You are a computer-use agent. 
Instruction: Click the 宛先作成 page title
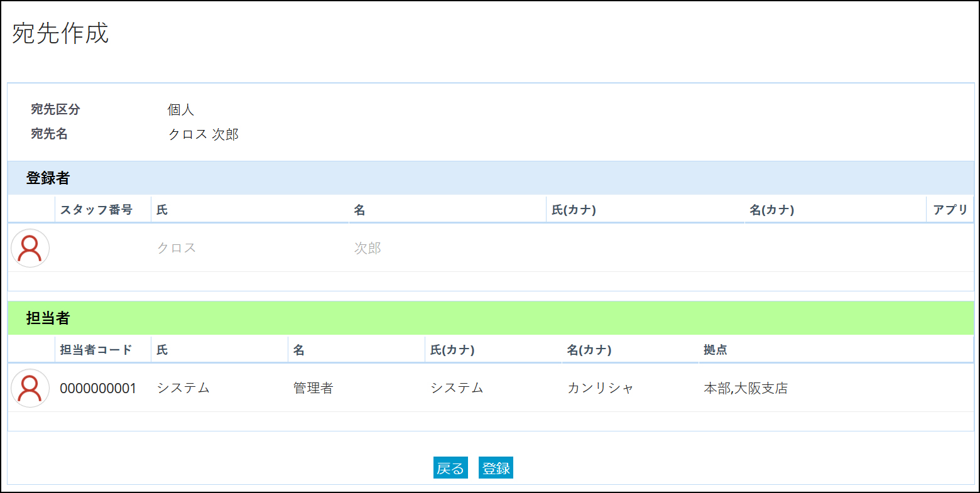[60, 33]
